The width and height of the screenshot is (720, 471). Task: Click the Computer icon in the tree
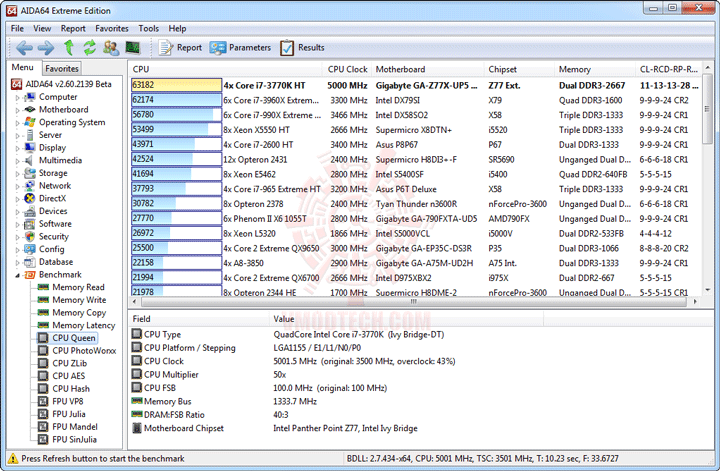tap(30, 97)
